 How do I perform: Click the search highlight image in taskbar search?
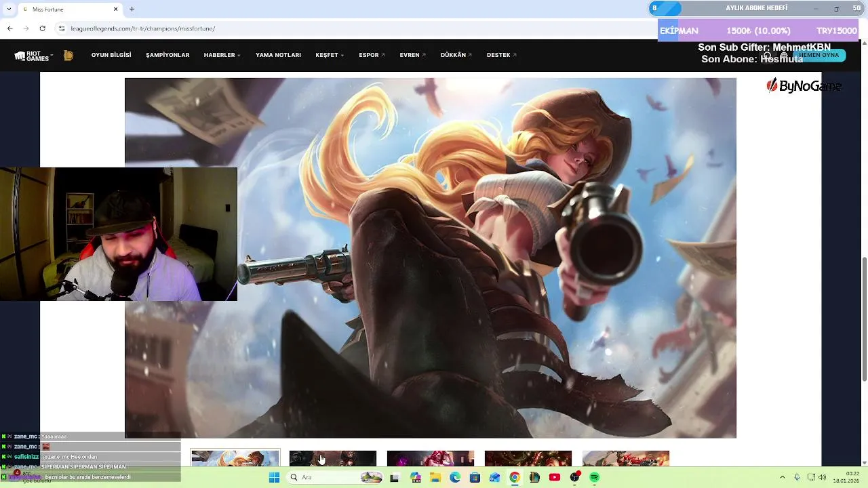click(371, 477)
